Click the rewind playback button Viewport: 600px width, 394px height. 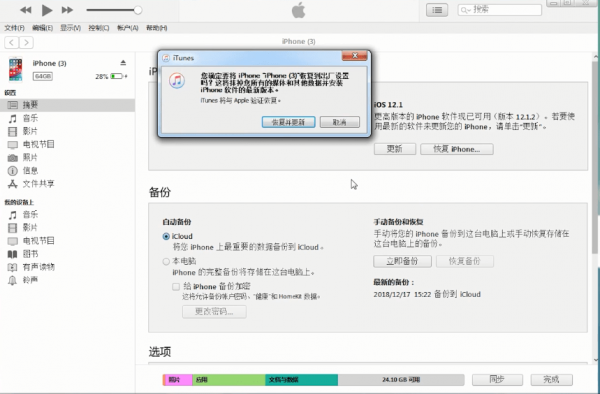point(26,10)
